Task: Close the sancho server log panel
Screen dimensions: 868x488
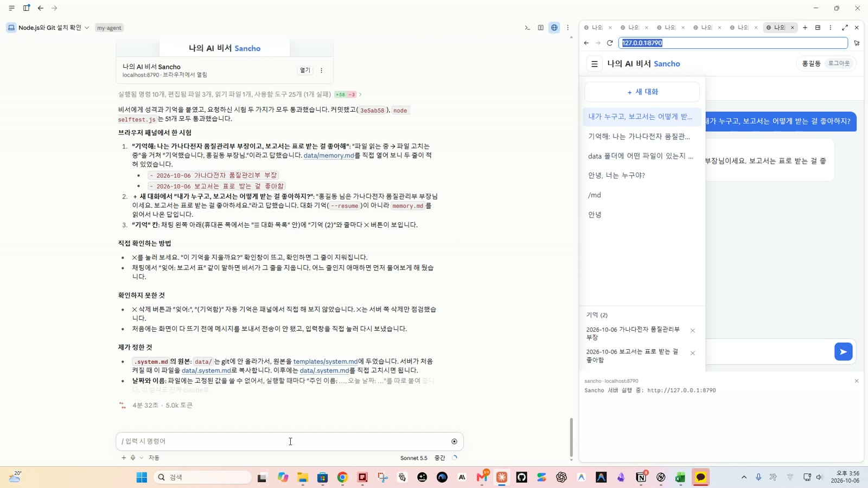Action: tap(857, 381)
